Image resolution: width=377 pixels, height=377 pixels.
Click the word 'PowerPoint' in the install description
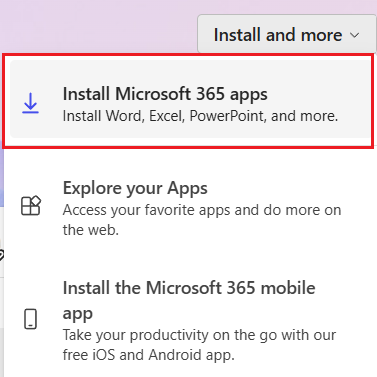tap(228, 116)
